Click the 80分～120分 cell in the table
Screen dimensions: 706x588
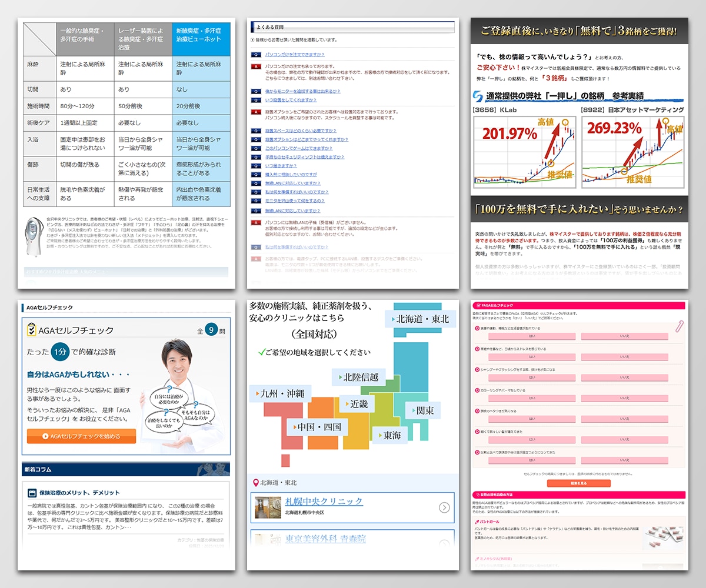click(x=85, y=106)
